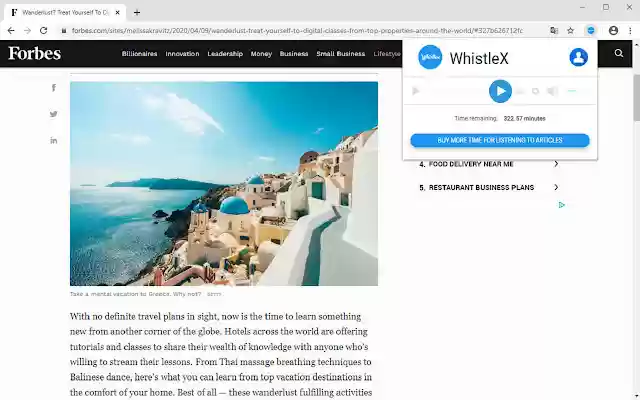Share the article on LinkedIn
The width and height of the screenshot is (640, 400).
(53, 140)
